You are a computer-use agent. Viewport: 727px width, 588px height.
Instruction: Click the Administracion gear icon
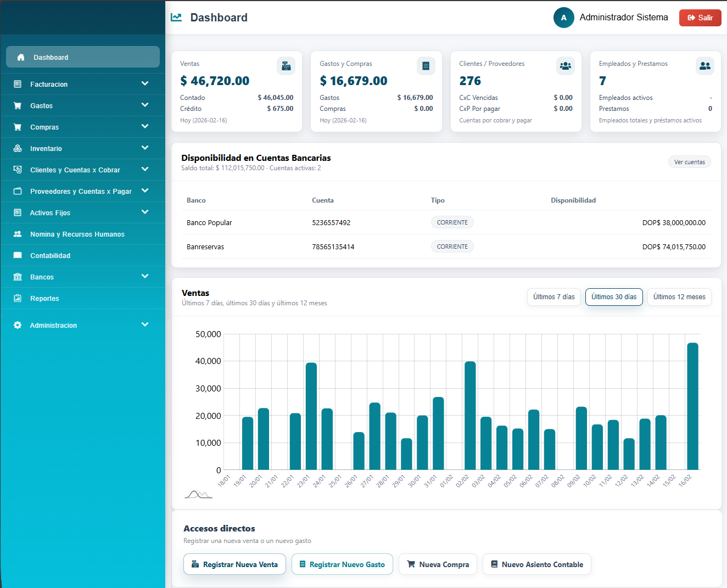click(18, 325)
